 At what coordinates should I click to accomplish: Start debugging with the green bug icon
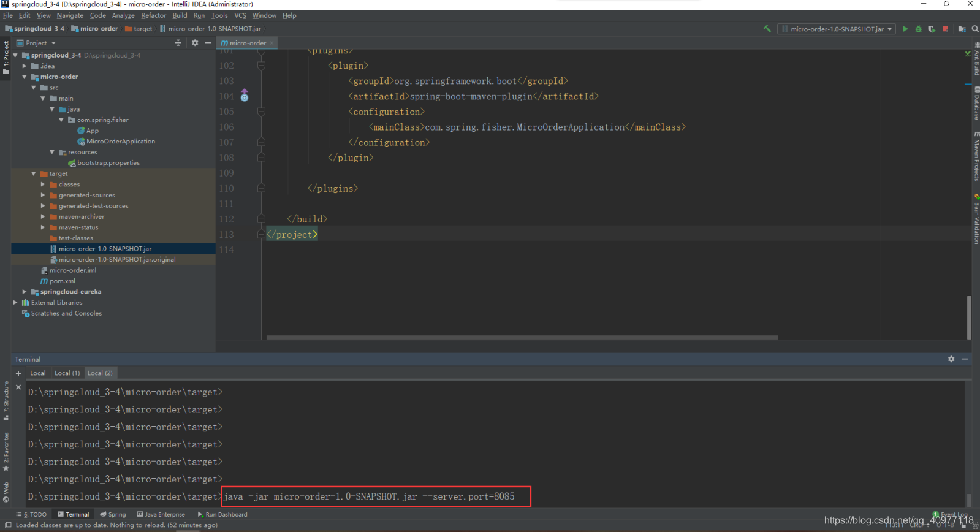[x=918, y=29]
